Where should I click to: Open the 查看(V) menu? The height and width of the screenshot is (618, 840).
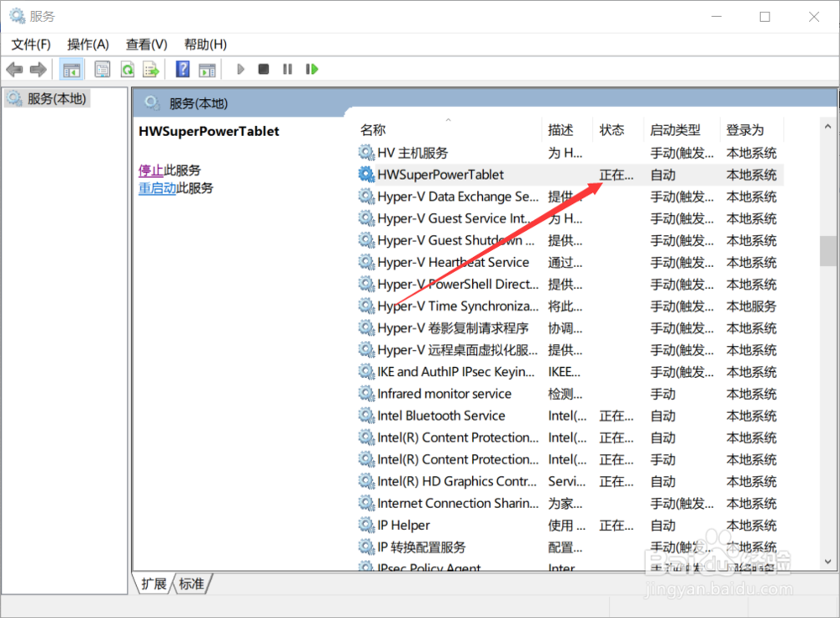[x=146, y=45]
